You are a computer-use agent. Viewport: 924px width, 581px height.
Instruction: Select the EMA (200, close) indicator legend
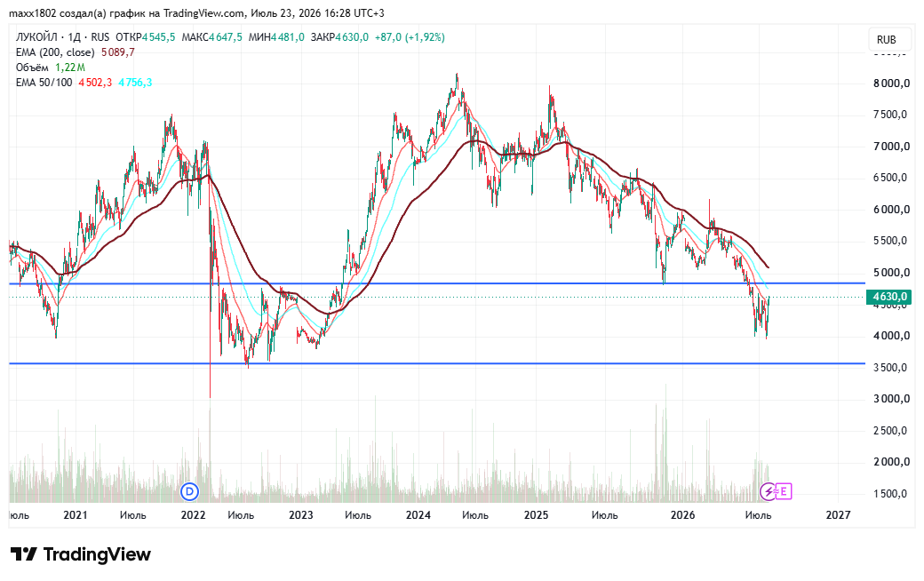tap(55, 52)
